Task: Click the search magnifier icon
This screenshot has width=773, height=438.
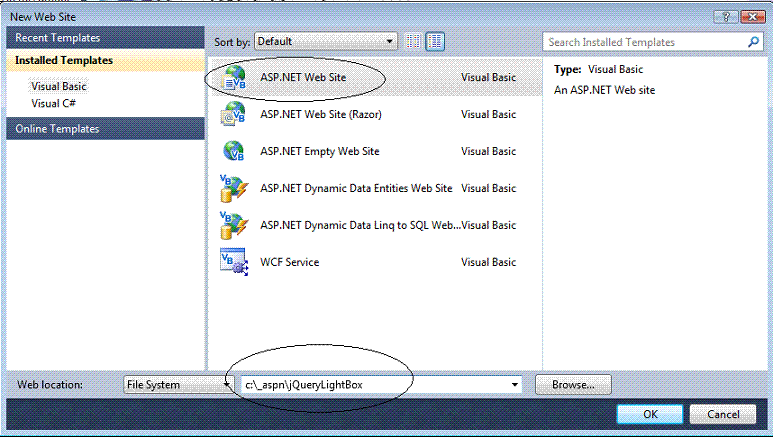Action: 753,42
